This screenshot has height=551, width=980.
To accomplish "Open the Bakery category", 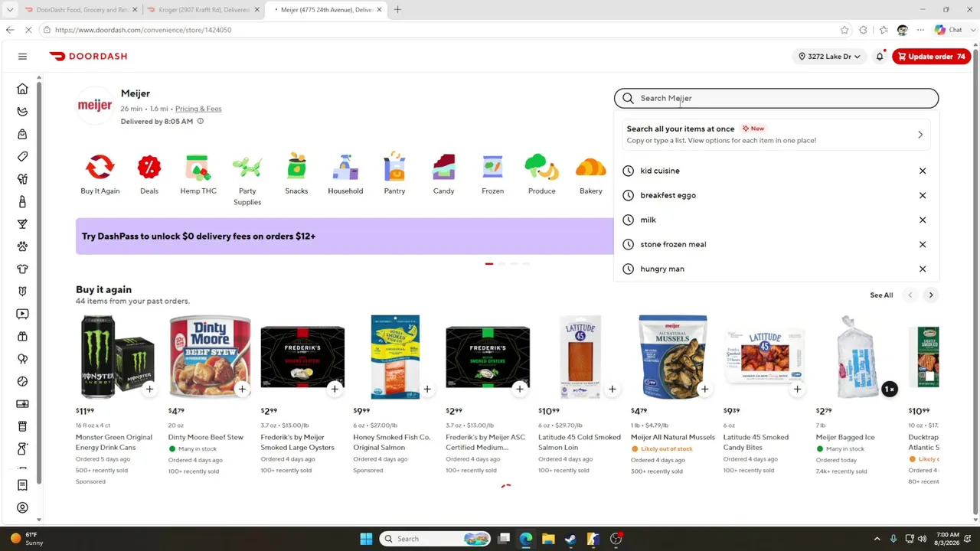I will [x=590, y=174].
